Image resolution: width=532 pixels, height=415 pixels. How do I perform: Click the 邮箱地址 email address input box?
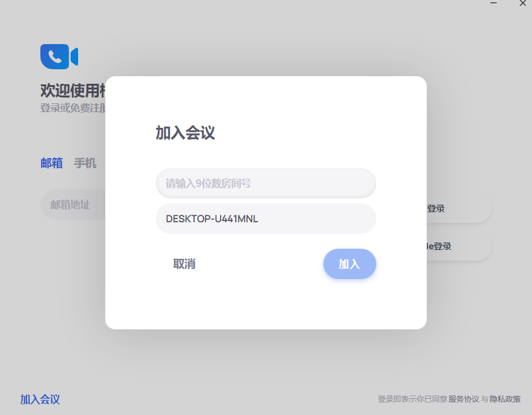(x=71, y=204)
